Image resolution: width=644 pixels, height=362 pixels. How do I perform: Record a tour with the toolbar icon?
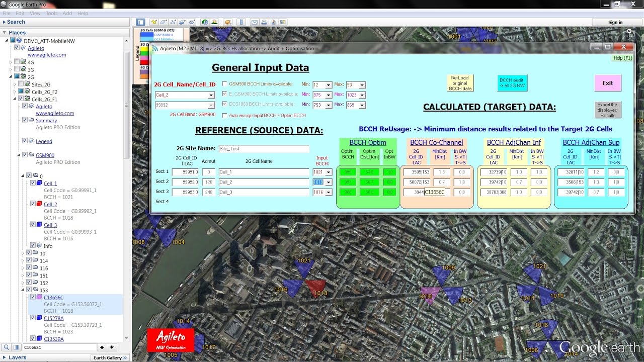192,22
